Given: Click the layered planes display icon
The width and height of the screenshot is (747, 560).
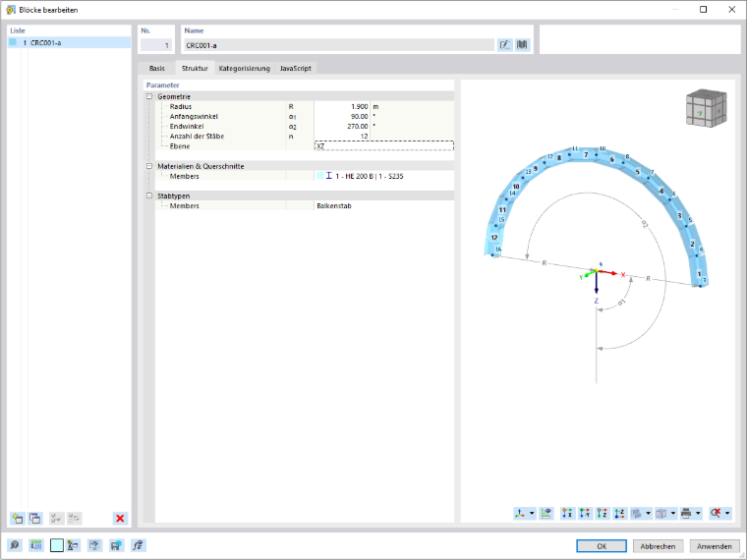Looking at the screenshot, I should pyautogui.click(x=637, y=513).
